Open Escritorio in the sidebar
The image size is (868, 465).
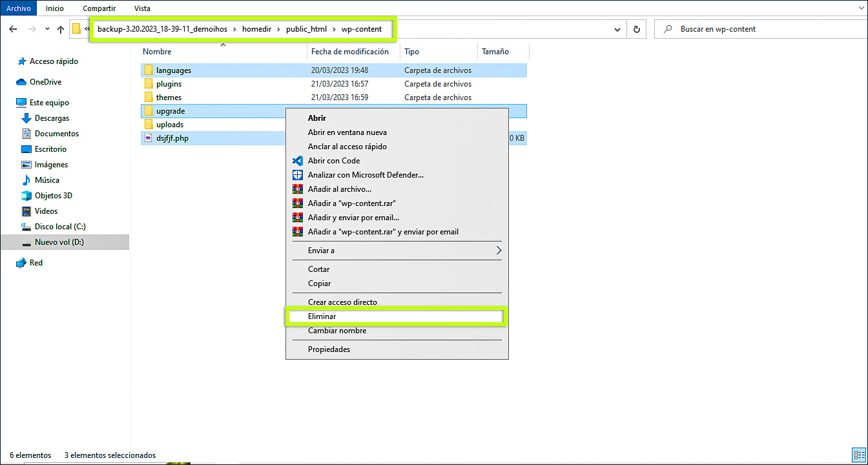click(50, 149)
